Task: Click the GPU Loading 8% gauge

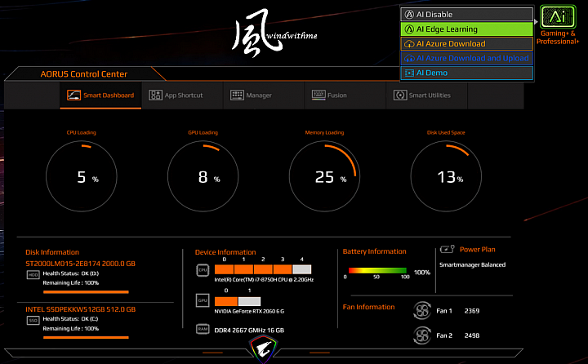Action: pyautogui.click(x=203, y=176)
